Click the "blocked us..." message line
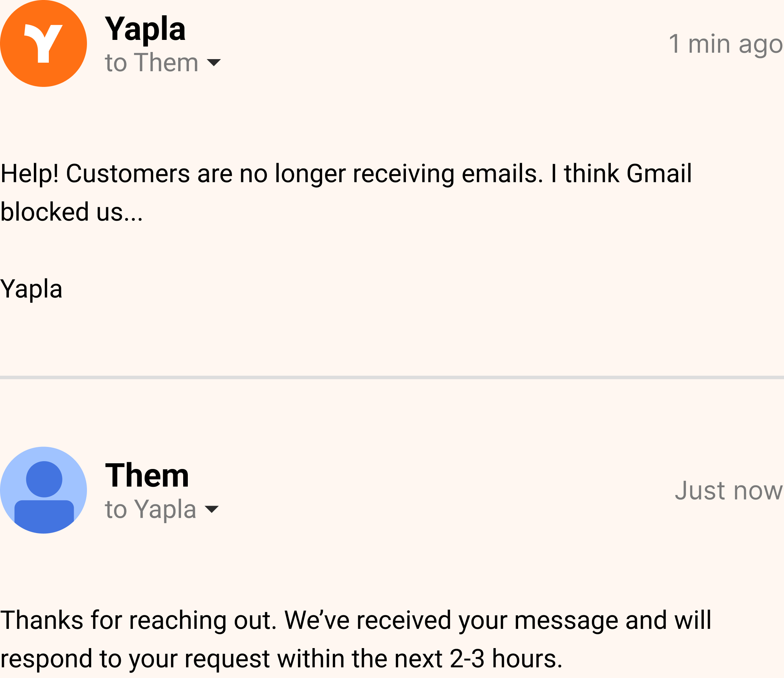The width and height of the screenshot is (784, 678). [x=72, y=212]
